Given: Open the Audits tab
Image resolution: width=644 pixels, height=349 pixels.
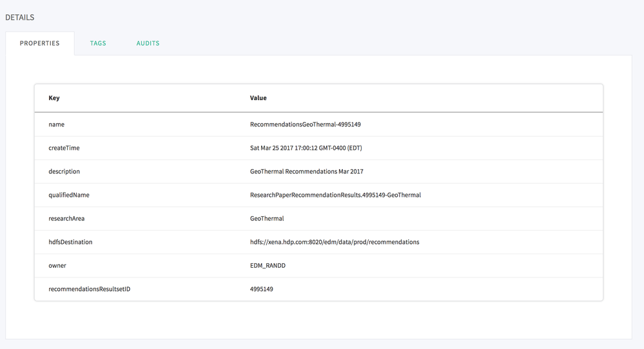Looking at the screenshot, I should [x=148, y=43].
